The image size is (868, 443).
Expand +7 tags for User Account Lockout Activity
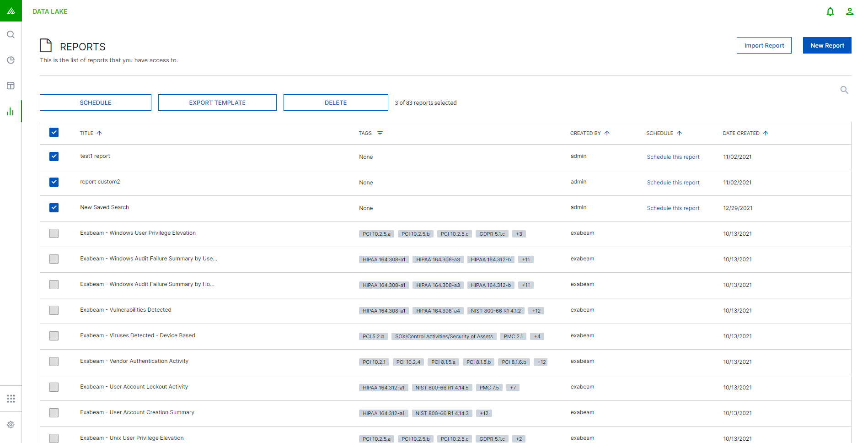click(x=513, y=388)
